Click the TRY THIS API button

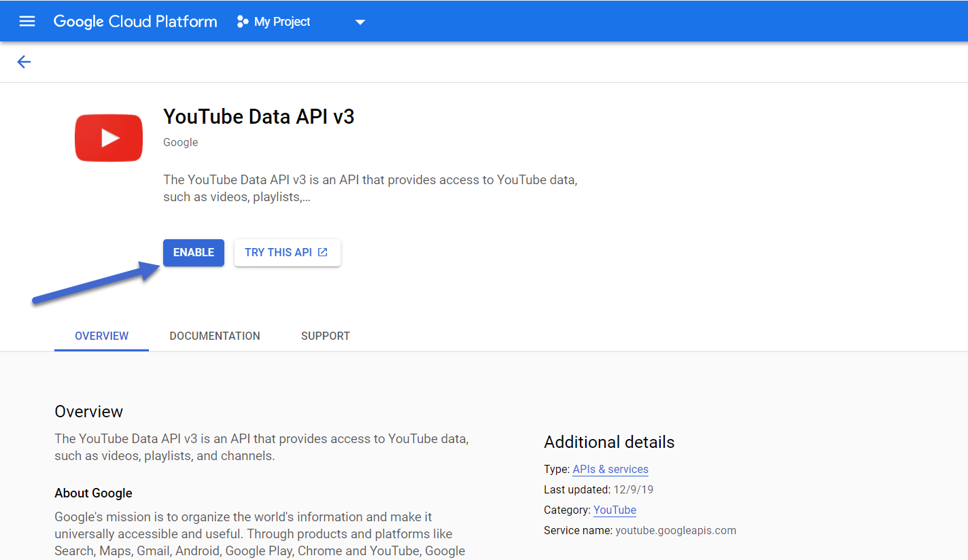(x=287, y=252)
